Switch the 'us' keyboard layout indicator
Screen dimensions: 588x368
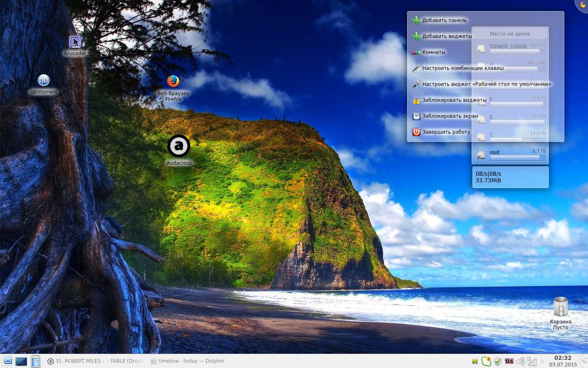point(509,361)
